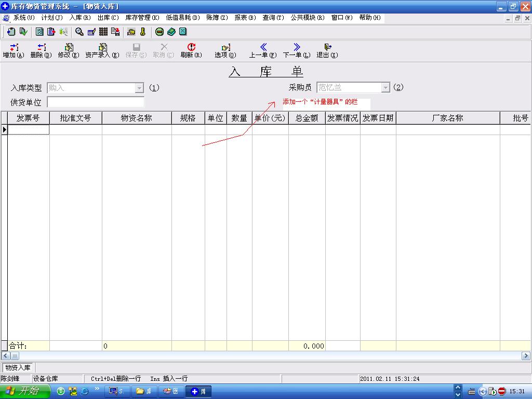Click the 物资名称 column header
The height and width of the screenshot is (399, 532).
point(137,118)
